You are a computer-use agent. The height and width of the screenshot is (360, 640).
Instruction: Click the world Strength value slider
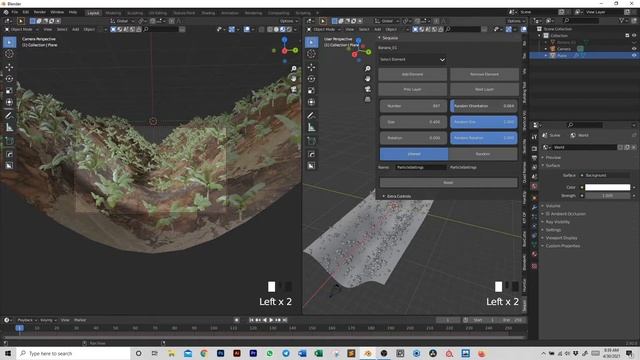607,196
